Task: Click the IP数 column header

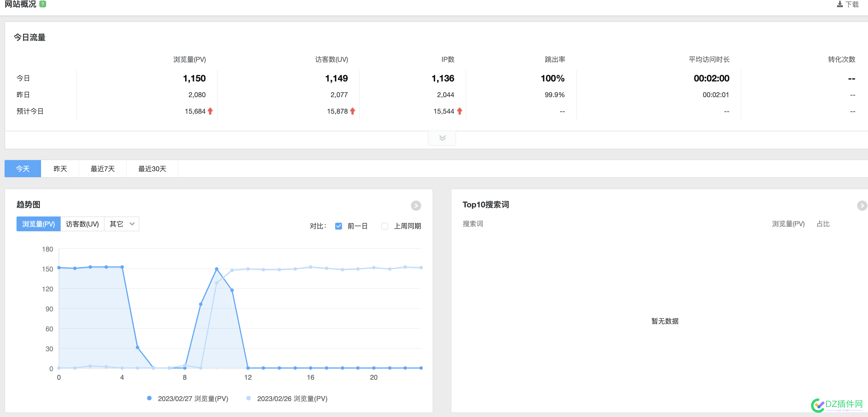Action: click(448, 59)
